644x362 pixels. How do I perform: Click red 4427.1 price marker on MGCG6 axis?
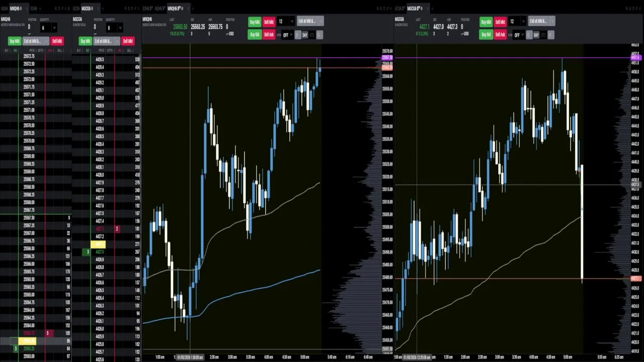coord(636,278)
